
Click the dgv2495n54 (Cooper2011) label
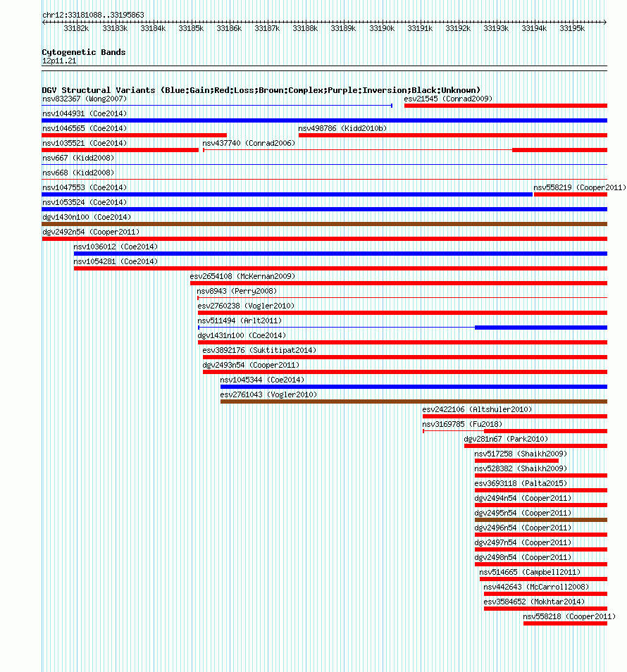point(523,513)
